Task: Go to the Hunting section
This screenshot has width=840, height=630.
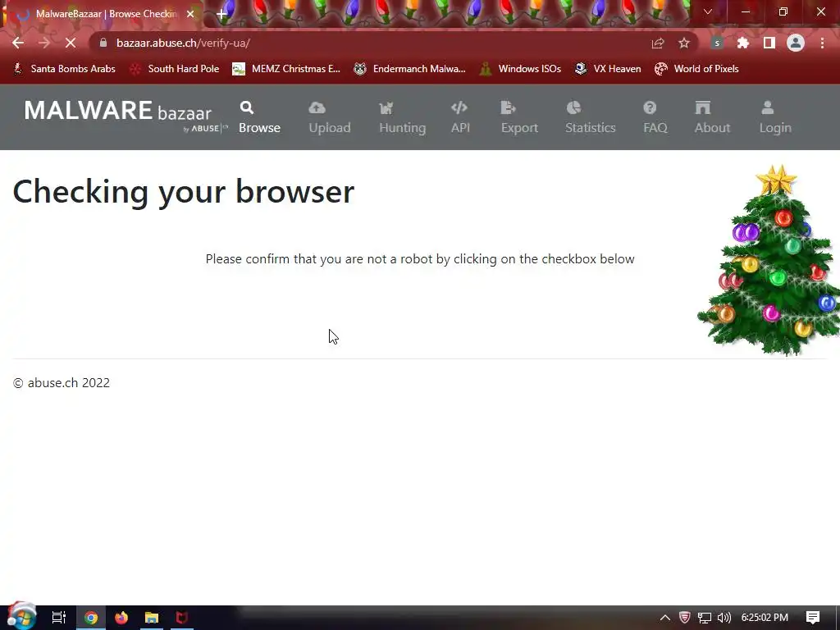Action: pos(402,117)
